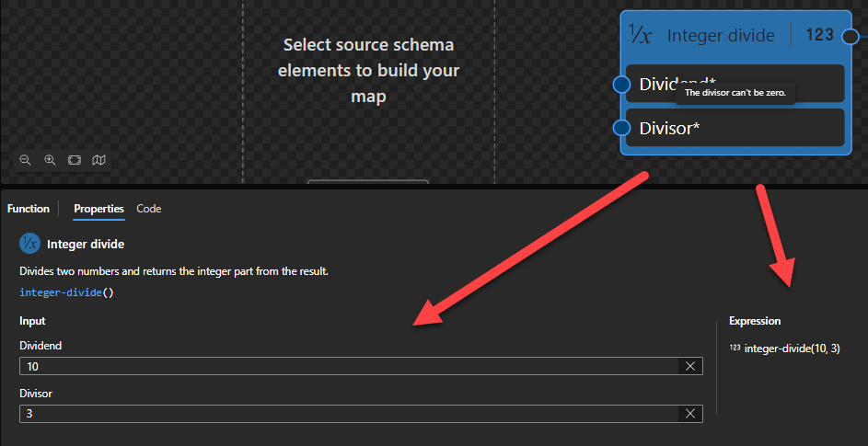Click the 123 icon beside the expression
The width and height of the screenshot is (868, 446).
735,349
